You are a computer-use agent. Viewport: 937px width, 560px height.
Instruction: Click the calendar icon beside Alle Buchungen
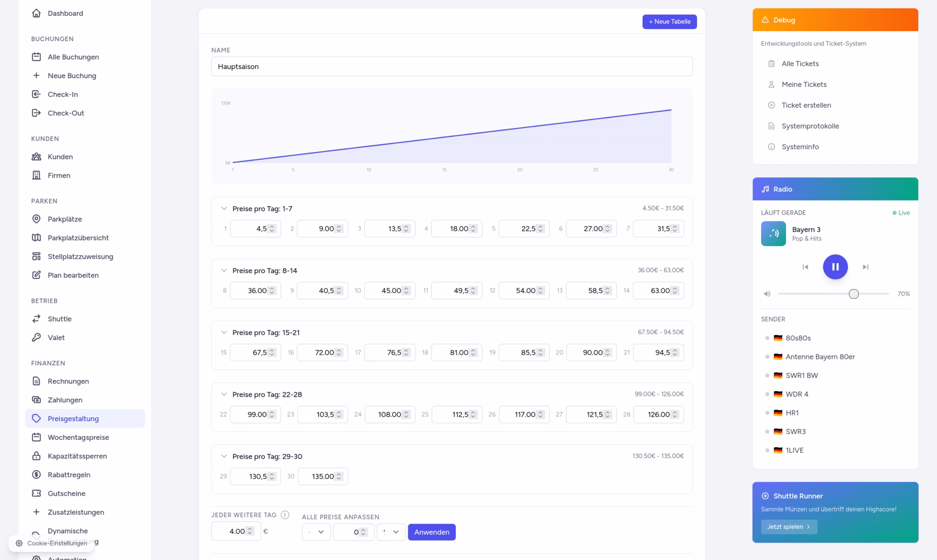pos(36,57)
